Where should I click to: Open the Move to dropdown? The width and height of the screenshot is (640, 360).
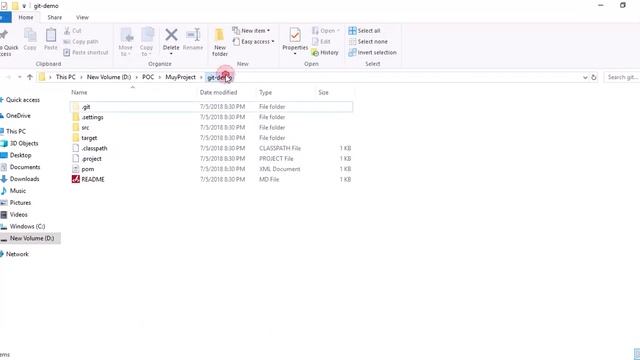pyautogui.click(x=125, y=42)
